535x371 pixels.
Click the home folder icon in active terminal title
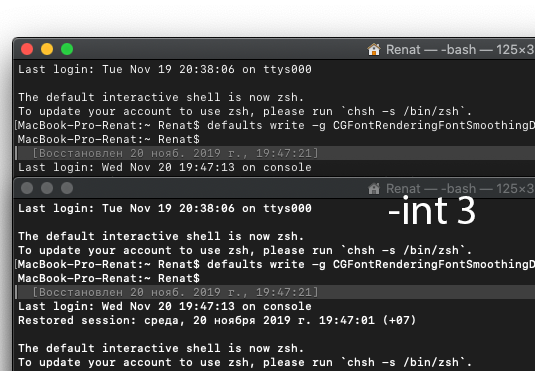[374, 49]
